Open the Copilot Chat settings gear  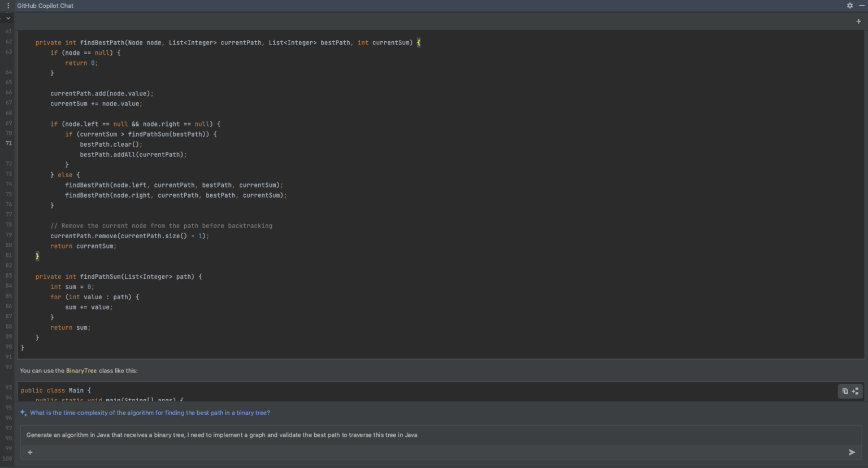pos(849,6)
